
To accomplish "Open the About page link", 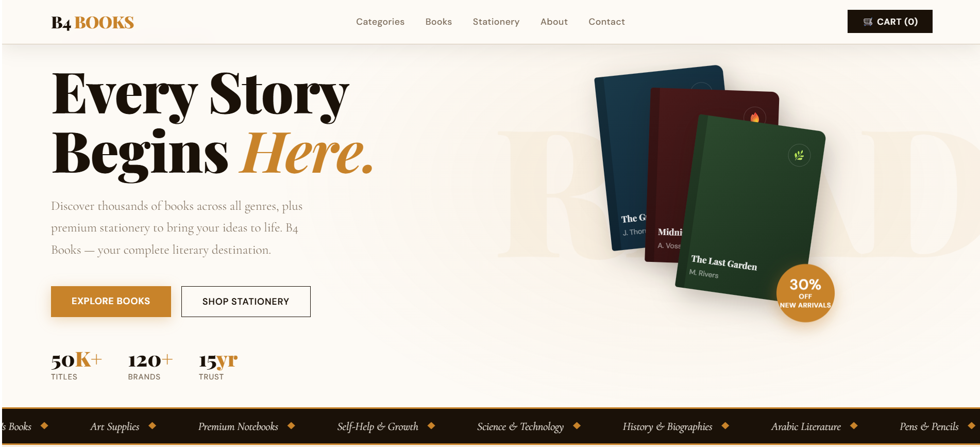I will point(554,22).
